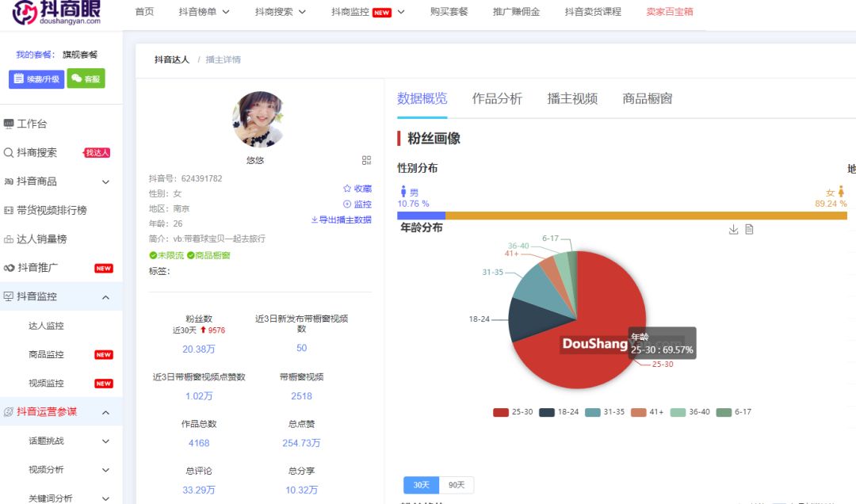
Task: Open 购买套餐 in top navigation
Action: point(449,11)
